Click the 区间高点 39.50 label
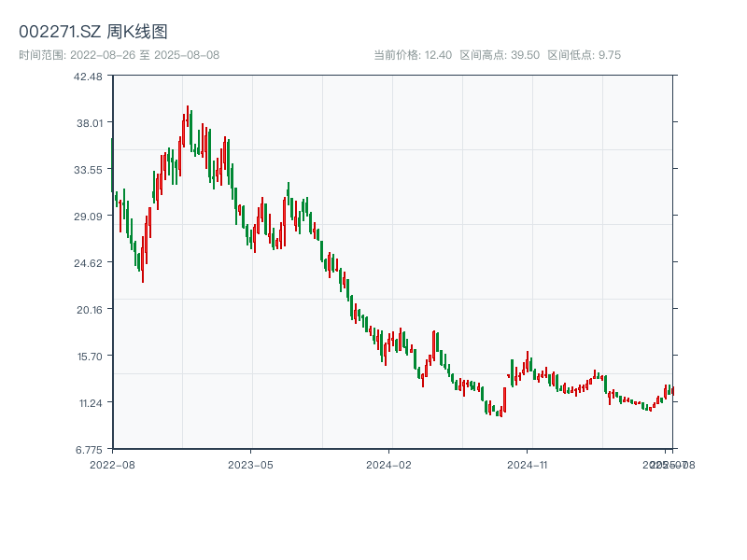The height and width of the screenshot is (560, 747). pyautogui.click(x=500, y=55)
